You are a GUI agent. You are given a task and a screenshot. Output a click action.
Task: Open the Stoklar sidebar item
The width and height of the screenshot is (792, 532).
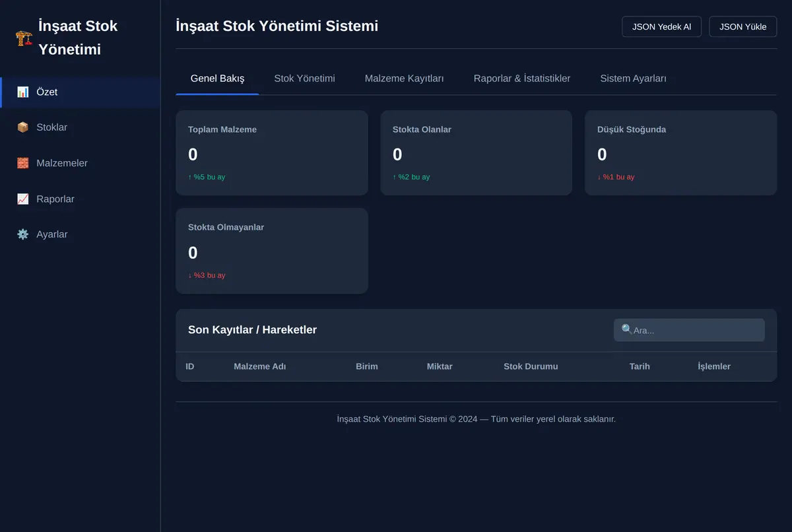pyautogui.click(x=80, y=127)
